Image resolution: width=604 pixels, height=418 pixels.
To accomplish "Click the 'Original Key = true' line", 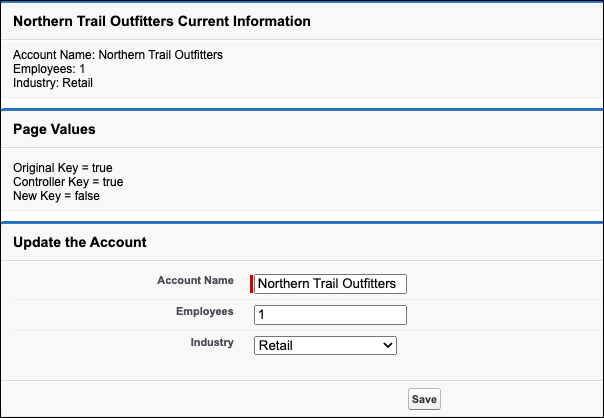I will click(63, 168).
